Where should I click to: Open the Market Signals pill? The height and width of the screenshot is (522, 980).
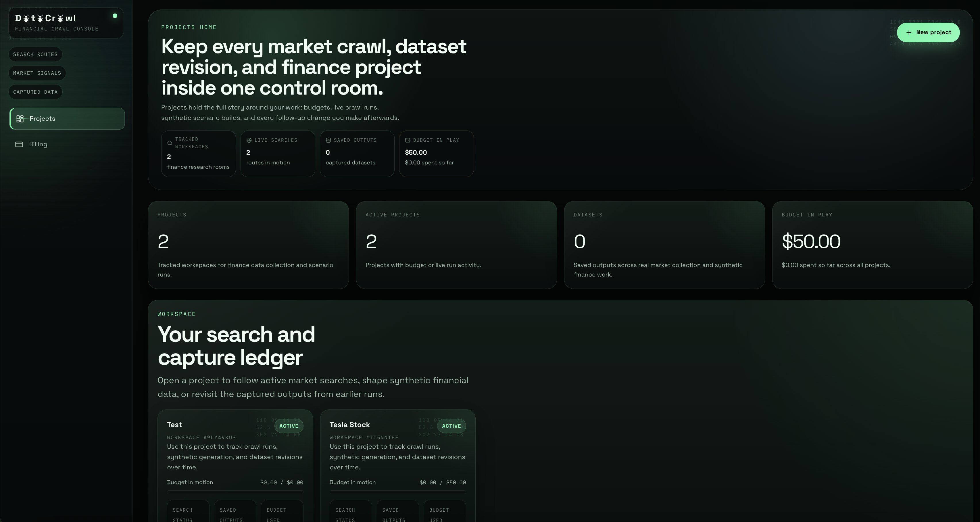point(37,73)
